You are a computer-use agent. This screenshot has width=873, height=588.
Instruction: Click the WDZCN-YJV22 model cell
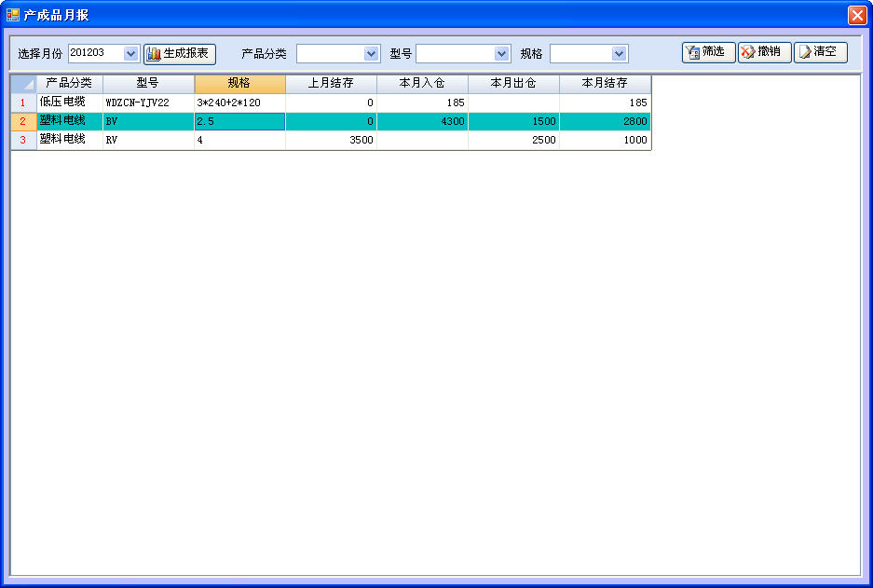click(x=148, y=103)
